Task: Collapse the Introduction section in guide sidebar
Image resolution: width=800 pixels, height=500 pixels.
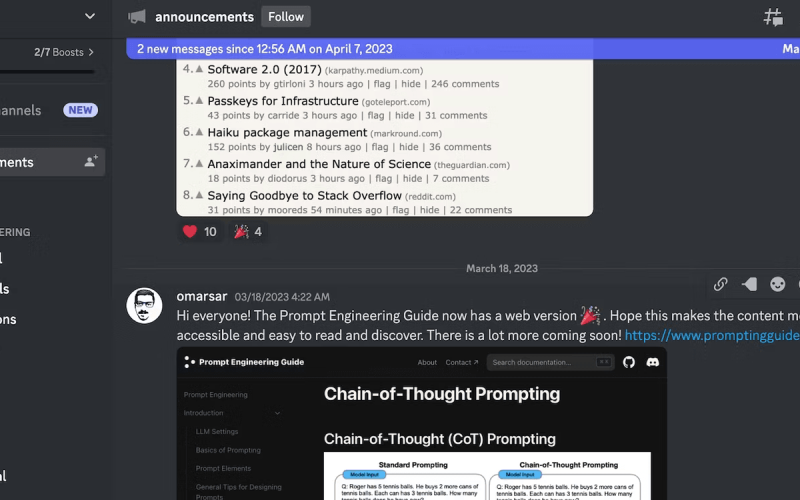Action: (278, 413)
